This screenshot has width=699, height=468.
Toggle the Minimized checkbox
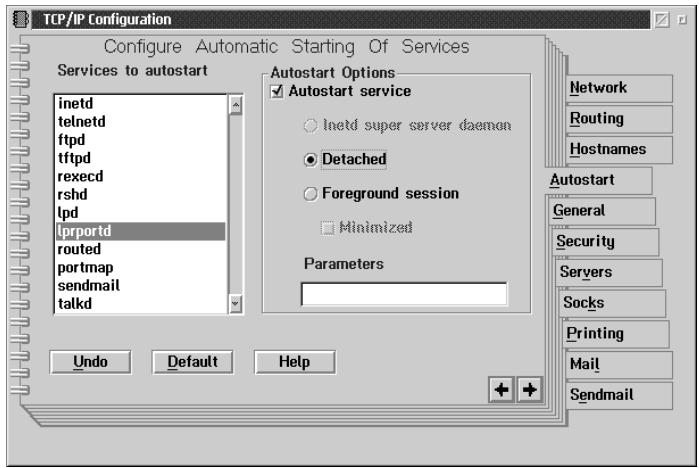click(327, 228)
